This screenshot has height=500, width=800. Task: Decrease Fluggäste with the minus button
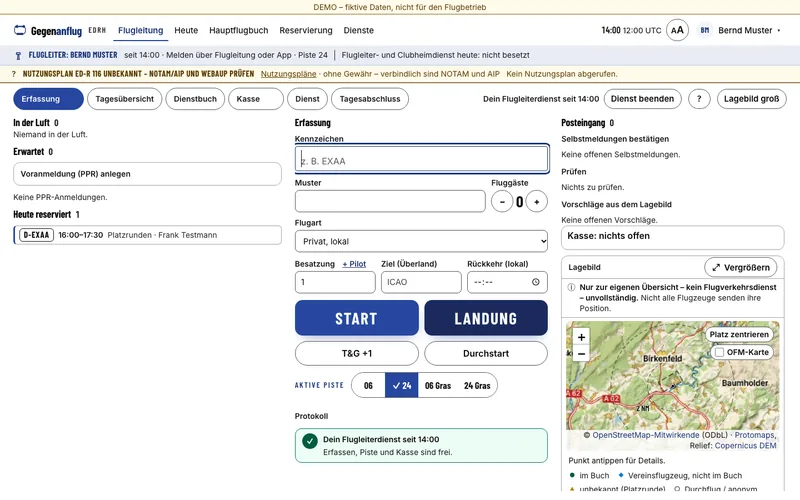502,202
